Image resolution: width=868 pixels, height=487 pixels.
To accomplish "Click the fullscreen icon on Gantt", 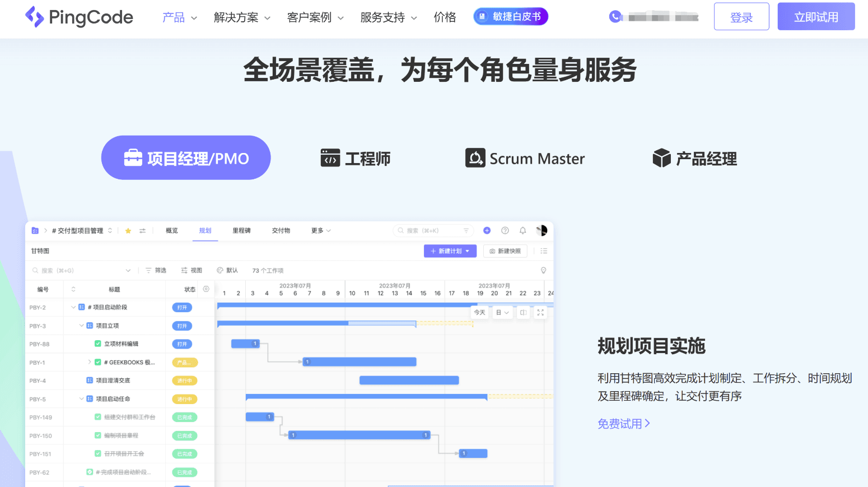I will click(540, 313).
